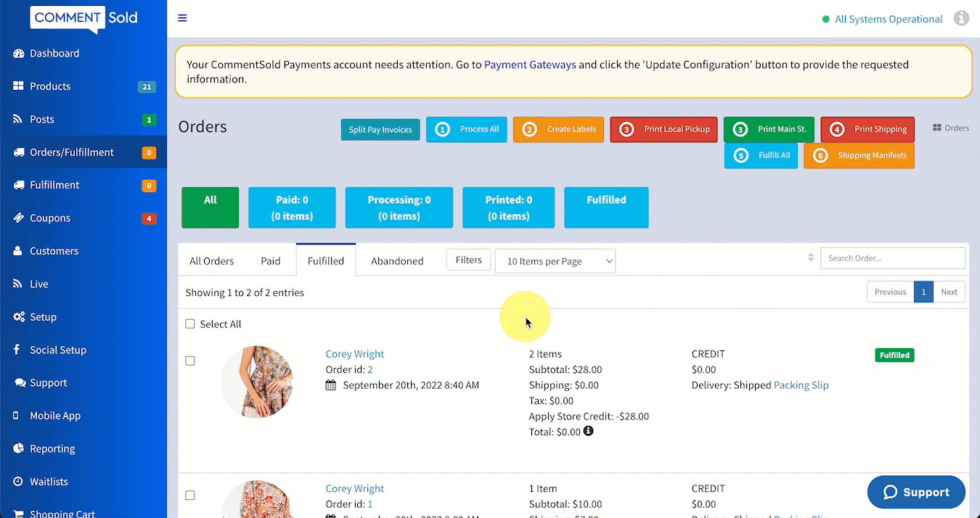
Task: Click the sort arrows icon near search
Action: click(811, 258)
